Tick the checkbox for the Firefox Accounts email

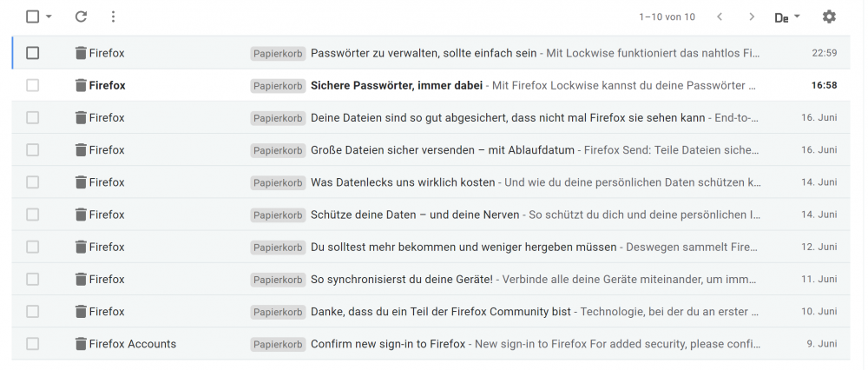(x=33, y=344)
